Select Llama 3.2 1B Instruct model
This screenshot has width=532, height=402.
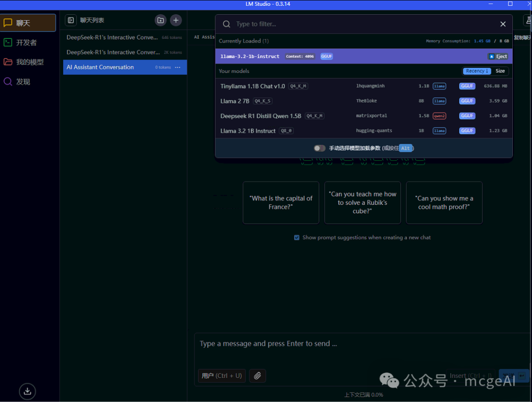[364, 131]
